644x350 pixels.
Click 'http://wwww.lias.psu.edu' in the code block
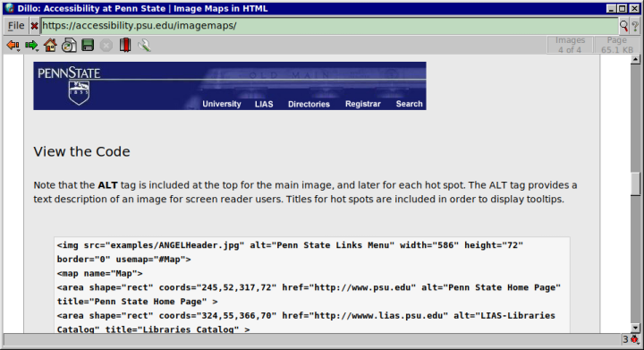pos(378,316)
